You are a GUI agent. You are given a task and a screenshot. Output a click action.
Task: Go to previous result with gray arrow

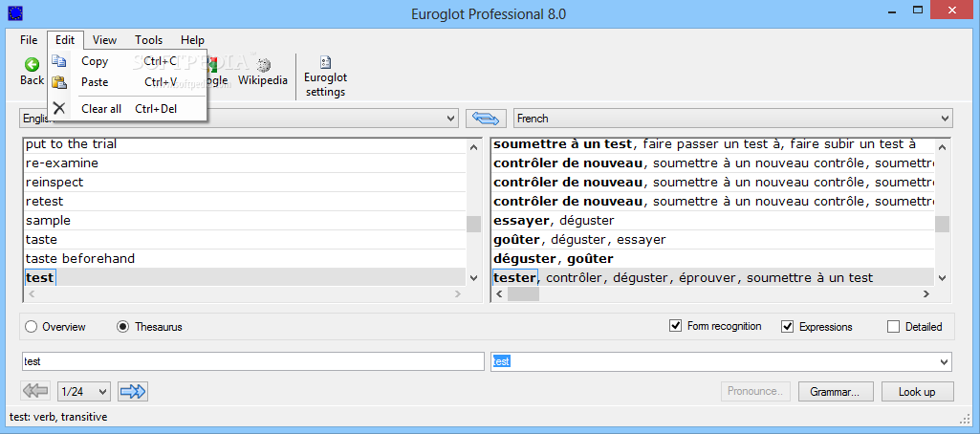coord(35,392)
